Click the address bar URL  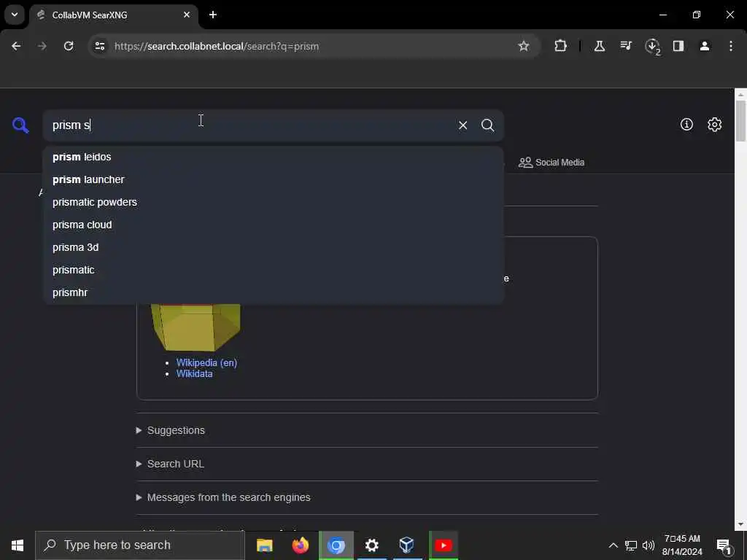pos(217,46)
